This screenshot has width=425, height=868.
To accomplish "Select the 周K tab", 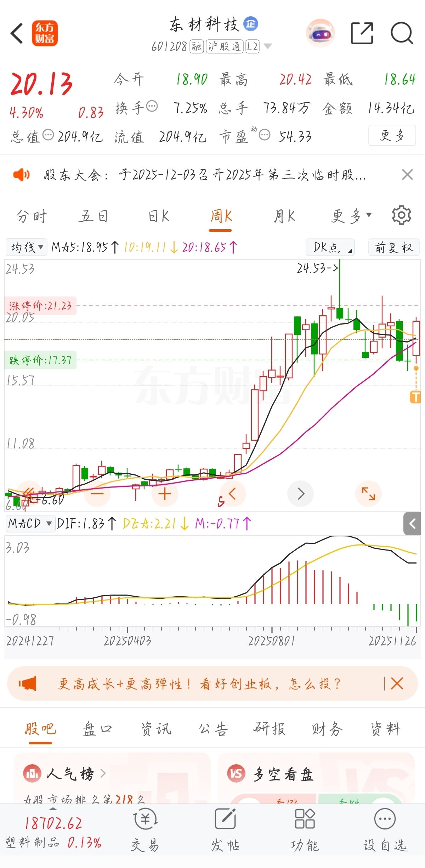I will tap(221, 216).
